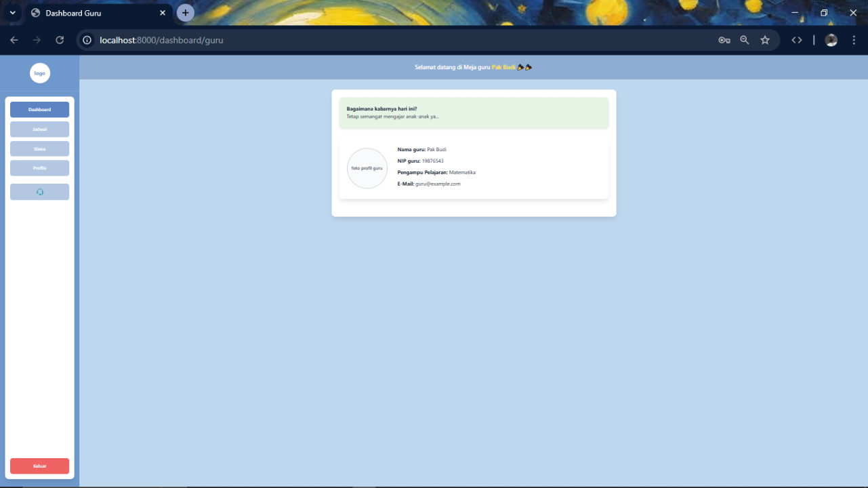Click the zoom magnifier icon in address bar
868x488 pixels.
[745, 40]
